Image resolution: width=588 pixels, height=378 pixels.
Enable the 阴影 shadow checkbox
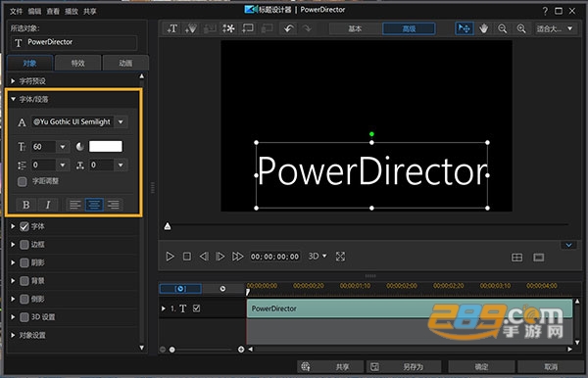click(24, 262)
